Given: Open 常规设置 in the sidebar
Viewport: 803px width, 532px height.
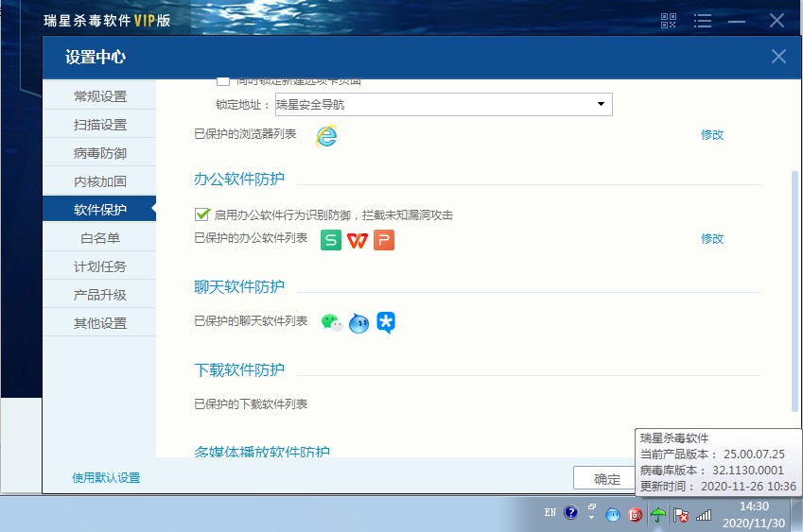Looking at the screenshot, I should 99,96.
